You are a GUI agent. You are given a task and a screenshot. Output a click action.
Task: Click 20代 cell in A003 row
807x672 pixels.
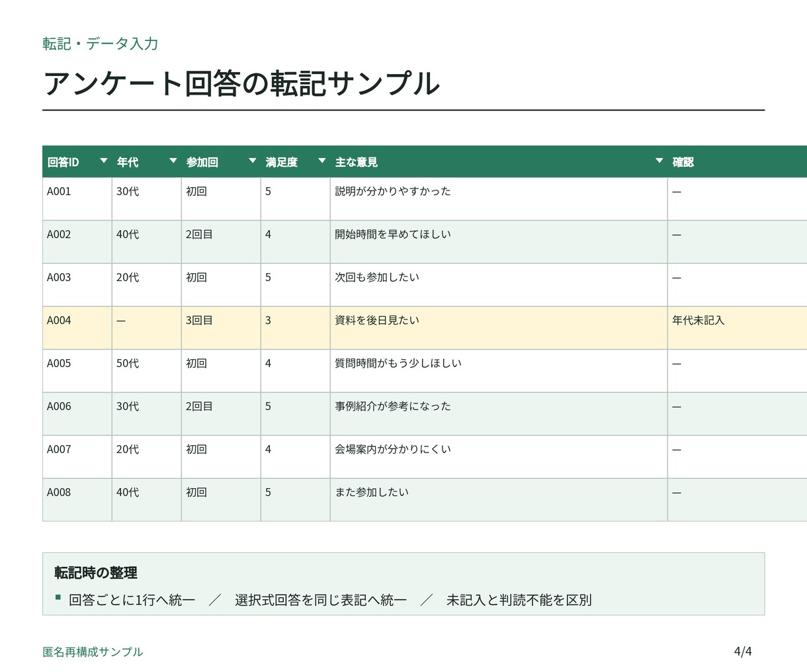coord(147,285)
